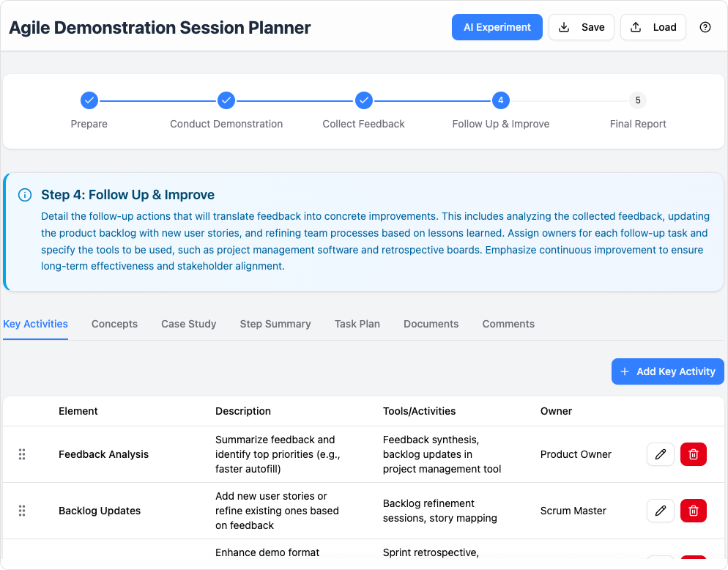Click Add Key Activity button

click(667, 371)
